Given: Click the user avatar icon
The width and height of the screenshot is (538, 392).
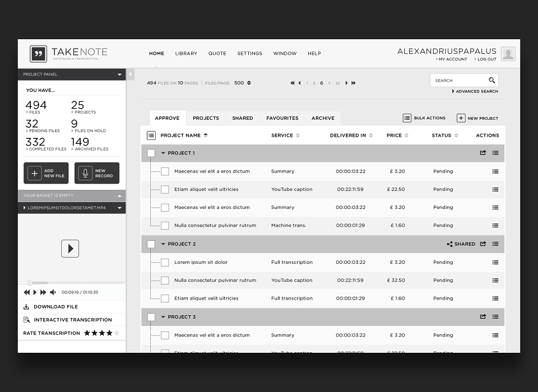Looking at the screenshot, I should 508,54.
